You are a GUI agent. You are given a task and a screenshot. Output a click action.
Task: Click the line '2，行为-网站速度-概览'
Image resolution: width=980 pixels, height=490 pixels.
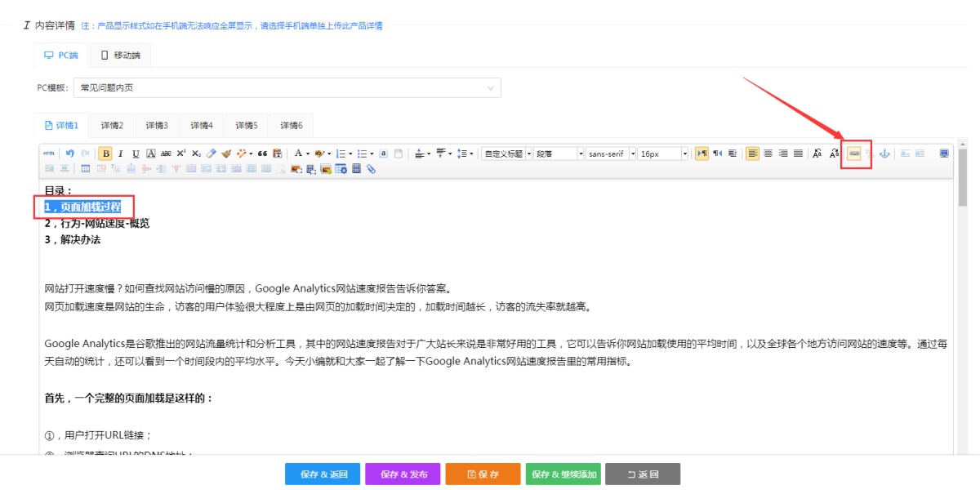click(97, 223)
